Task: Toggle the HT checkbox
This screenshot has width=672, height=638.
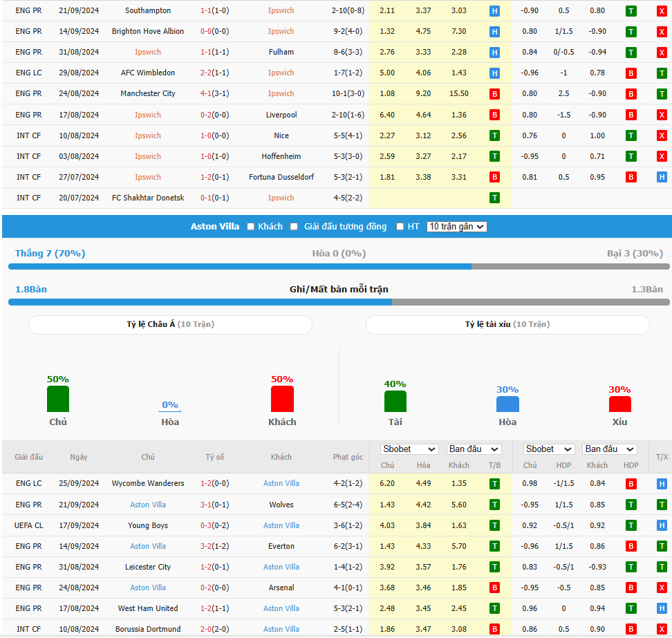Action: (400, 227)
